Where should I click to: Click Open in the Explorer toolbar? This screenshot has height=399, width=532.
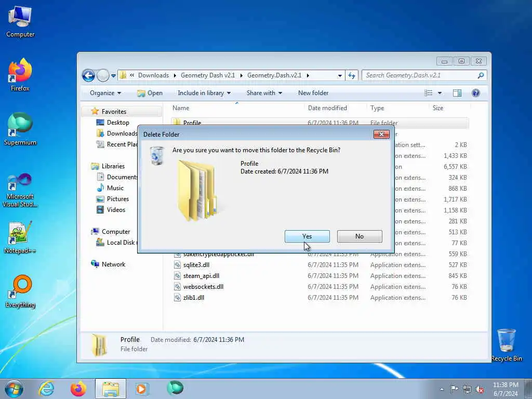click(x=150, y=93)
